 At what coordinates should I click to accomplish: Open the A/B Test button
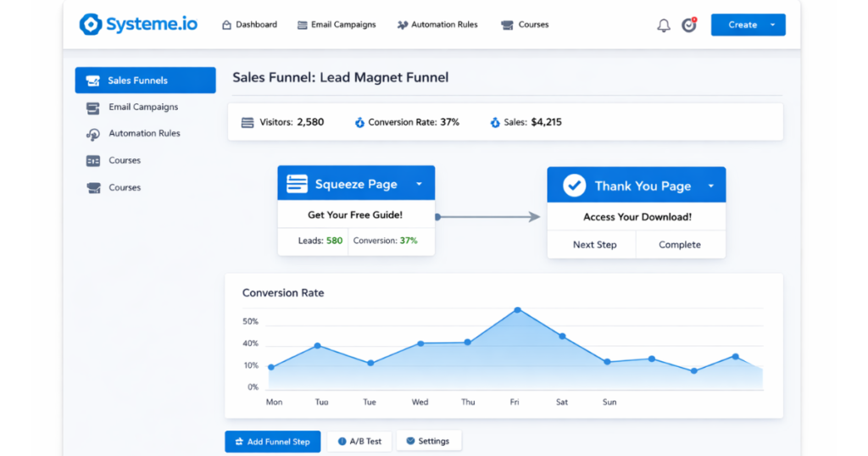(359, 442)
